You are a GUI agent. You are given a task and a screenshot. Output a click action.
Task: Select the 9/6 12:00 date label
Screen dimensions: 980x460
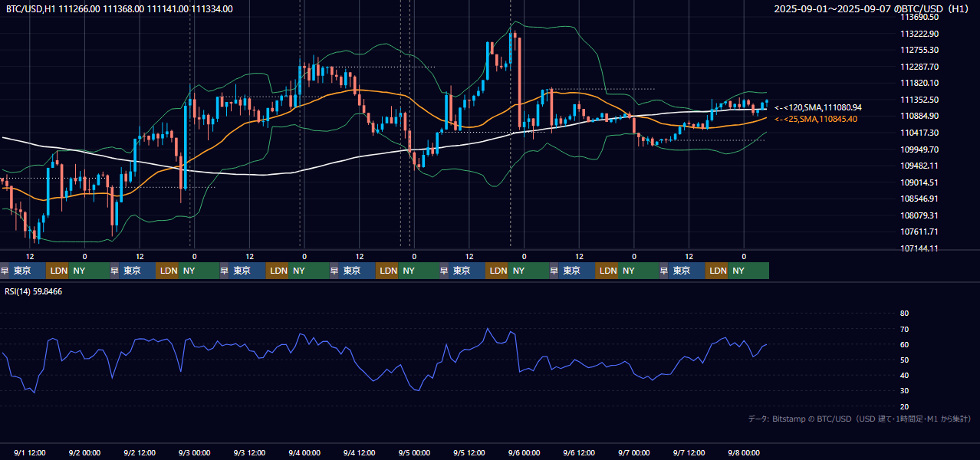pyautogui.click(x=580, y=452)
